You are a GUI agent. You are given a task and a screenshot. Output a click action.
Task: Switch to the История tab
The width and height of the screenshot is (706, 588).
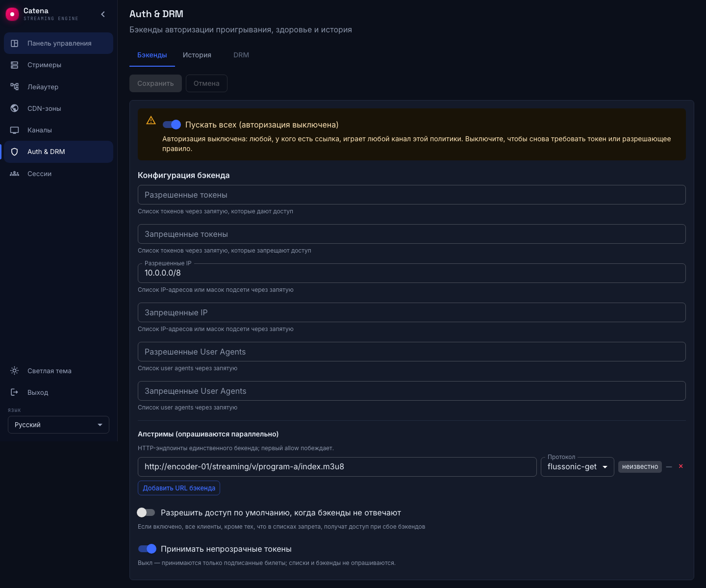pyautogui.click(x=197, y=55)
